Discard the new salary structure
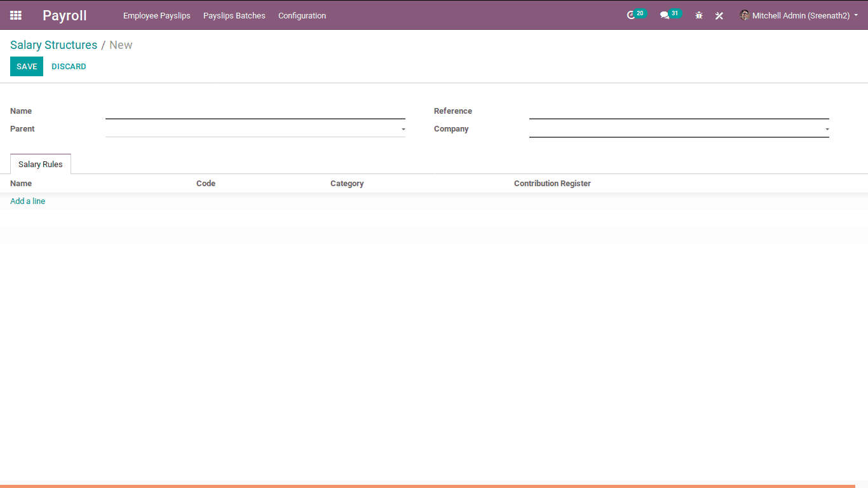The width and height of the screenshot is (868, 488). pyautogui.click(x=69, y=67)
